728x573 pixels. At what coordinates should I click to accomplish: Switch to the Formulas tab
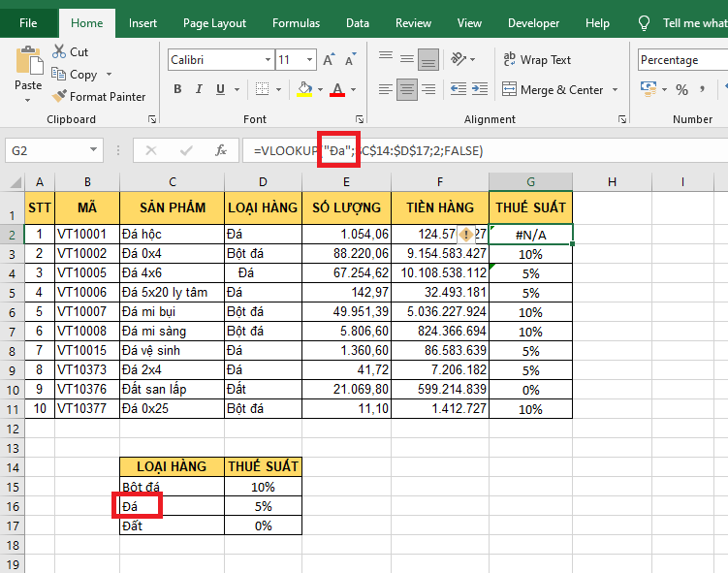(x=296, y=23)
